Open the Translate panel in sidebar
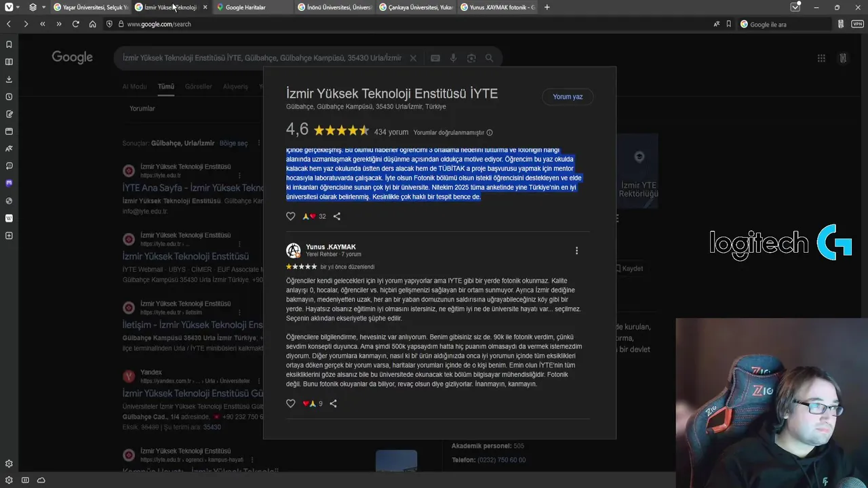Image resolution: width=868 pixels, height=488 pixels. pyautogui.click(x=9, y=148)
